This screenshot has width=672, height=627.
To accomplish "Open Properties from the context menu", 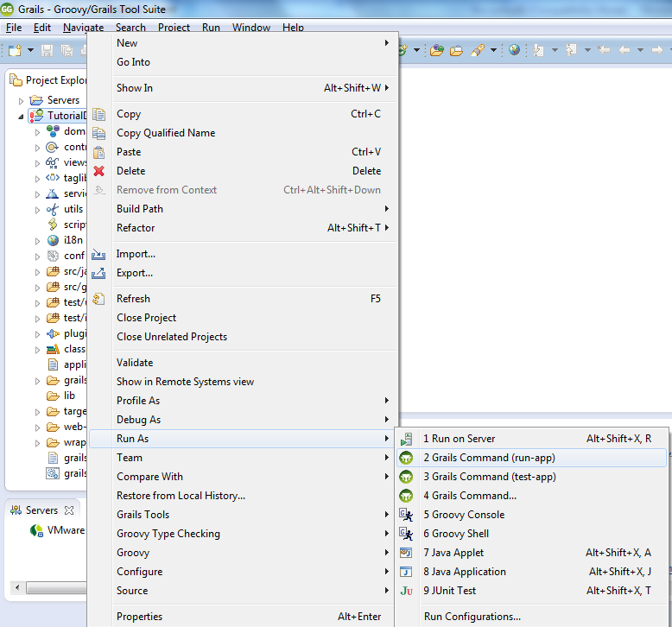I will 139,617.
